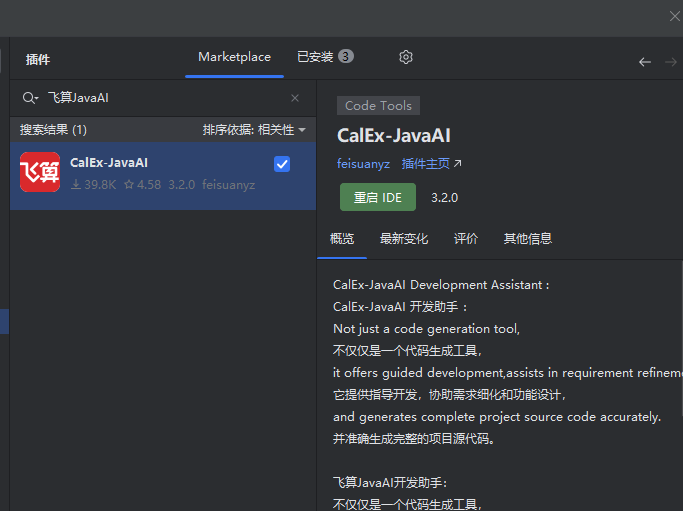Open plugin settings gear menu

406,57
